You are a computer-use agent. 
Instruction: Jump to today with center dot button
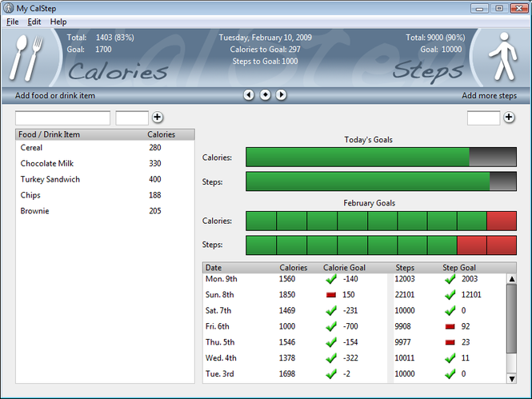tap(265, 95)
